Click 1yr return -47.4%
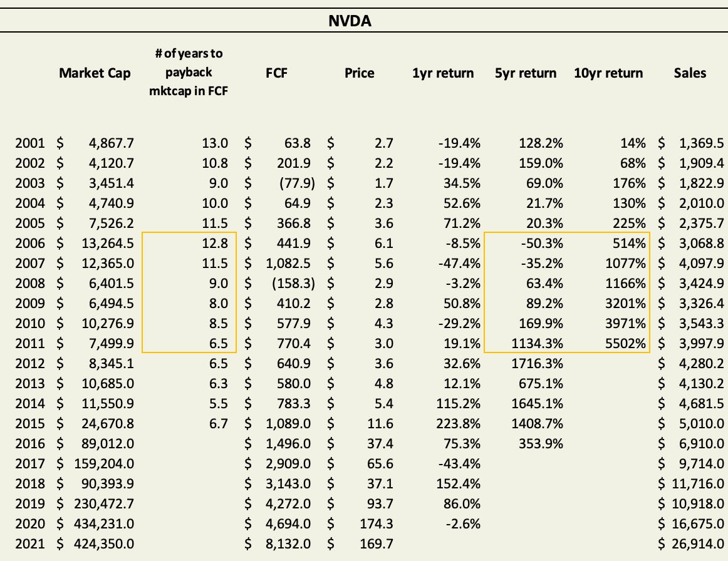Viewport: 728px width, 561px height. point(459,263)
